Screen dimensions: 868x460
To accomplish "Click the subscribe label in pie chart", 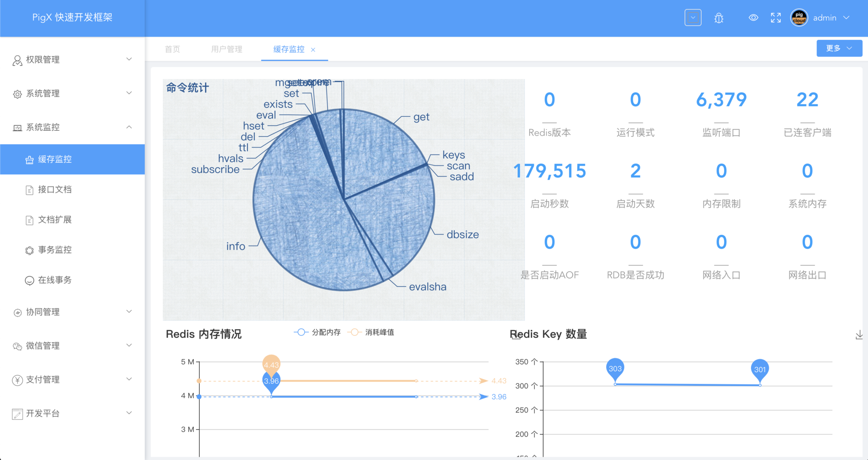I will (215, 170).
